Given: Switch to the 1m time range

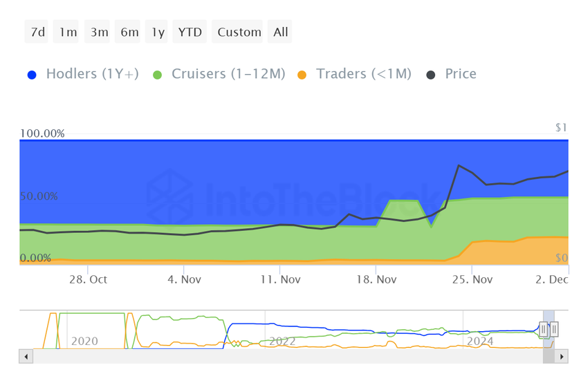Looking at the screenshot, I should click(68, 32).
